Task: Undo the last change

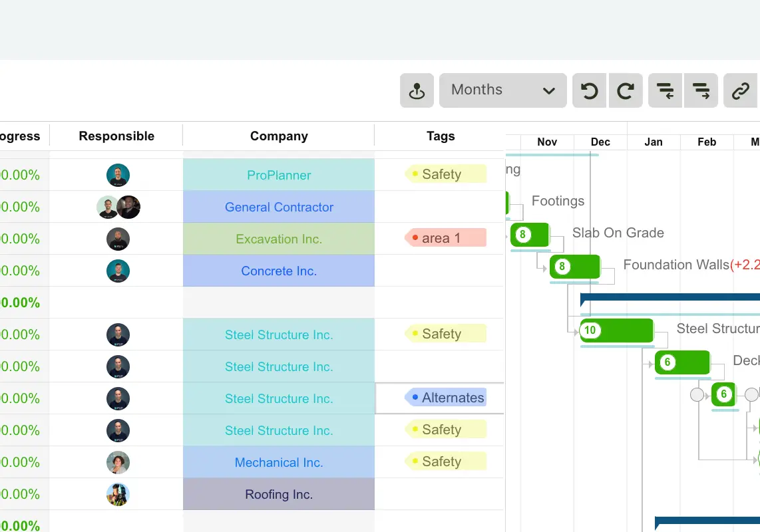Action: pos(588,90)
